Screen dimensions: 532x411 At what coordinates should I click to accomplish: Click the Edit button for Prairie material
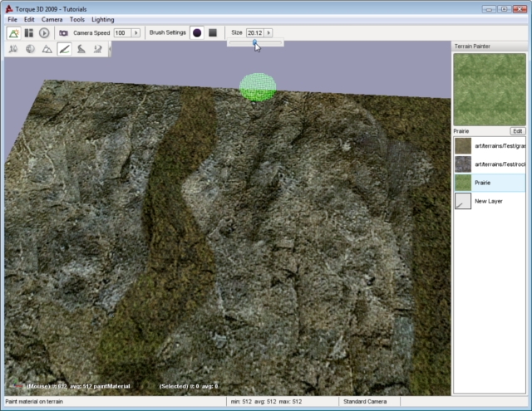(x=517, y=131)
